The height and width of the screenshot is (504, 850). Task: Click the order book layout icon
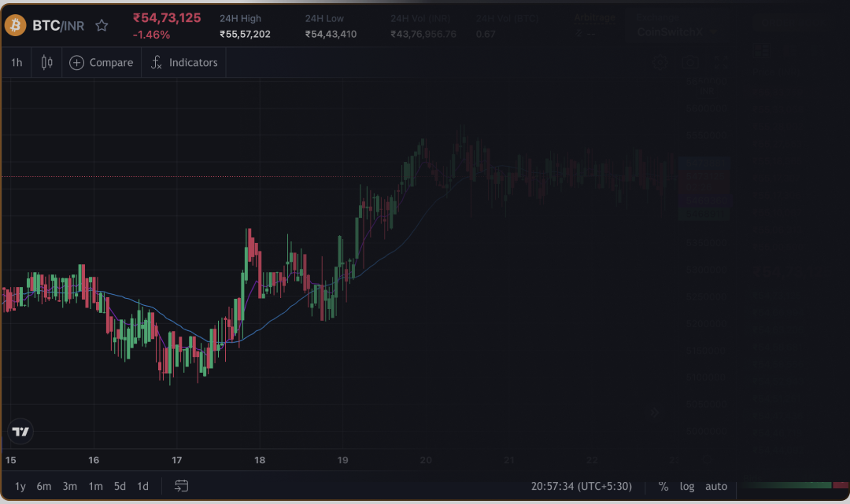[762, 50]
